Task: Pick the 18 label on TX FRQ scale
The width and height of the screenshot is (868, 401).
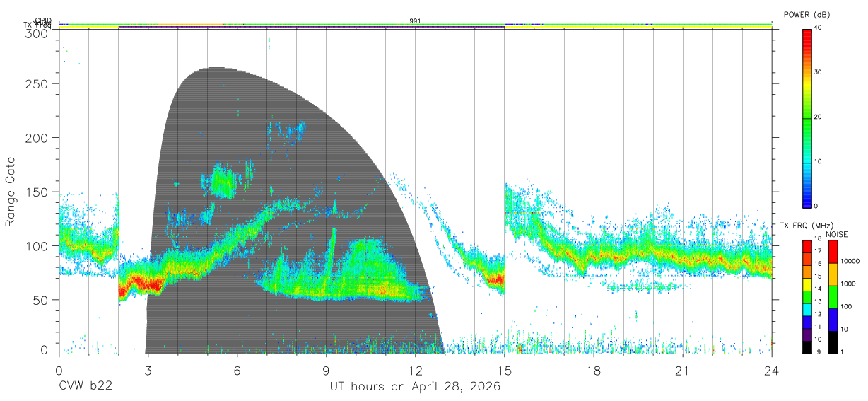Action: (x=818, y=240)
